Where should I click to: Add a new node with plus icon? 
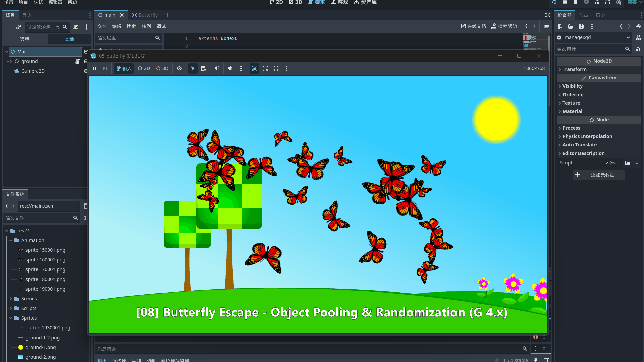click(8, 27)
